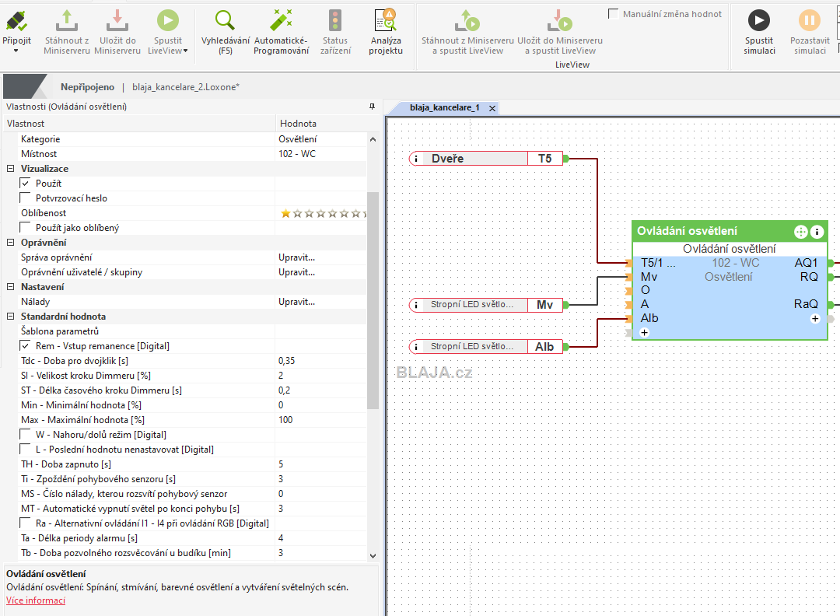Set Oblíbenost rating to first star
840x616 pixels.
(x=285, y=213)
